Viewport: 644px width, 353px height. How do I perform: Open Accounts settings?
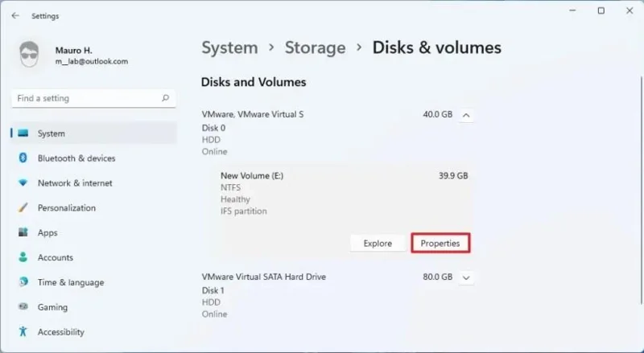coord(94,257)
